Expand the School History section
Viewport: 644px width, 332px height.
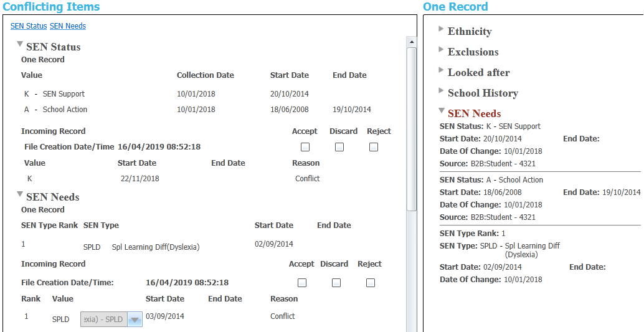441,91
